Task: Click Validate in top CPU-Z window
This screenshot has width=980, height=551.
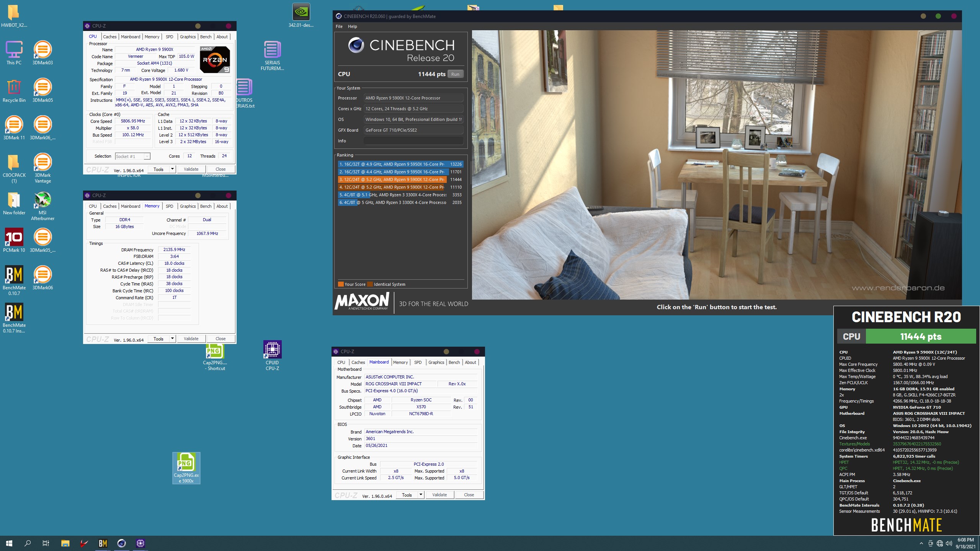Action: 191,169
